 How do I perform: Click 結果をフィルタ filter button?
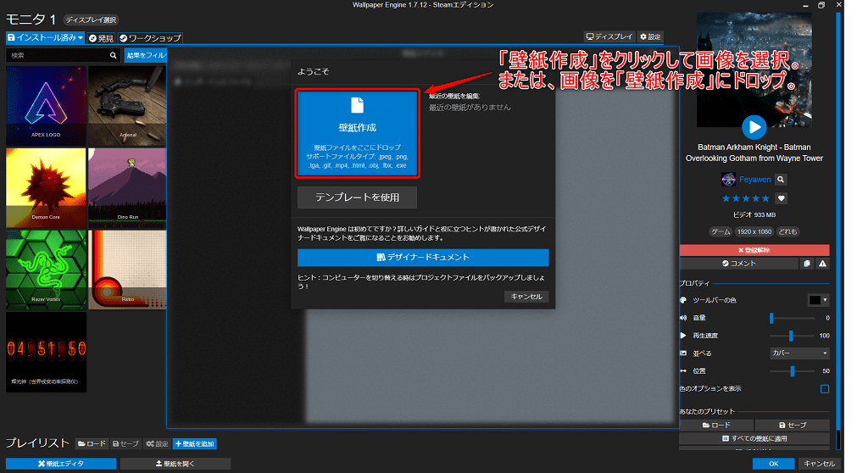(146, 55)
